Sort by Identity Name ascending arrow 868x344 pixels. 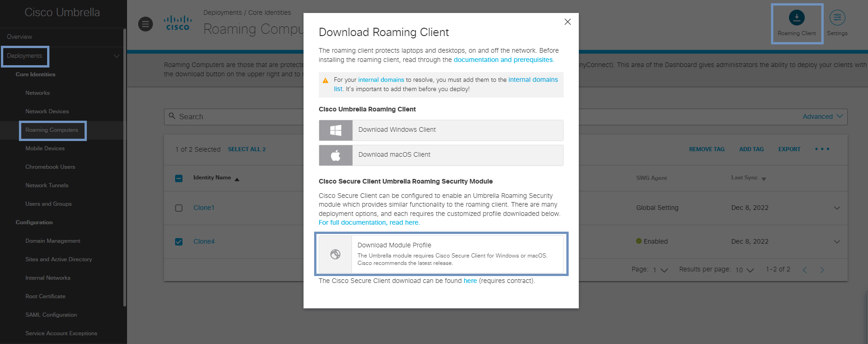(237, 179)
